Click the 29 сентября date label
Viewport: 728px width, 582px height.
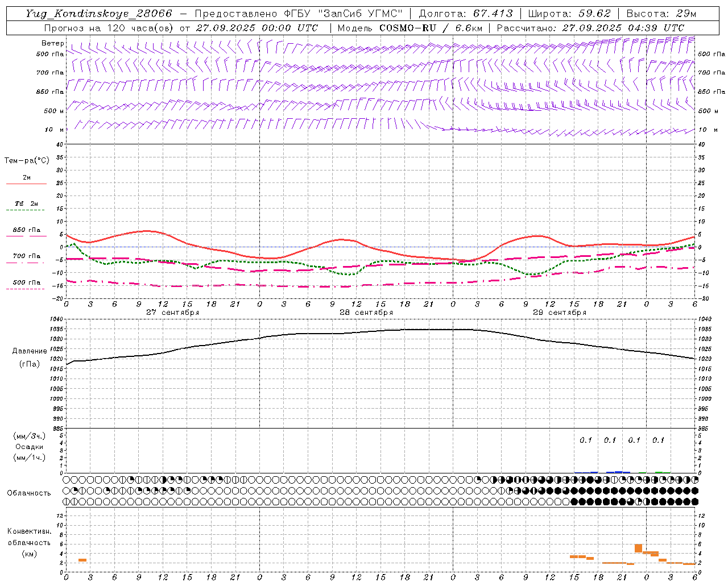pos(559,313)
